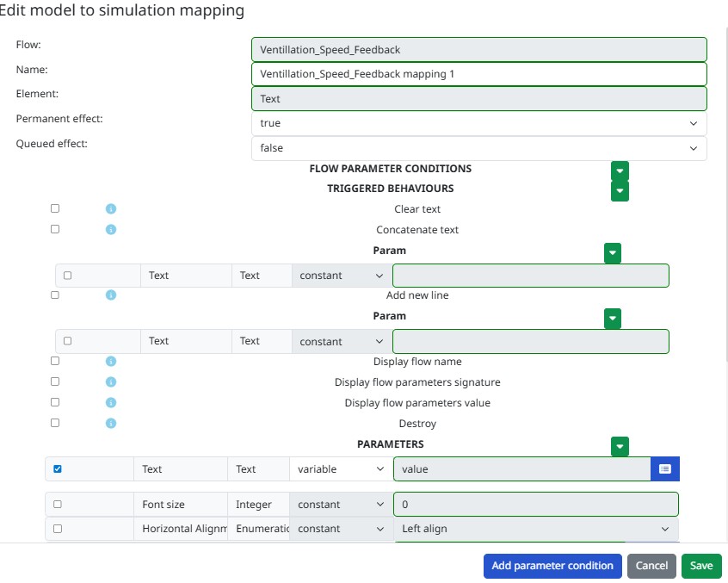Click the info icon next to Display flow name

pyautogui.click(x=109, y=361)
